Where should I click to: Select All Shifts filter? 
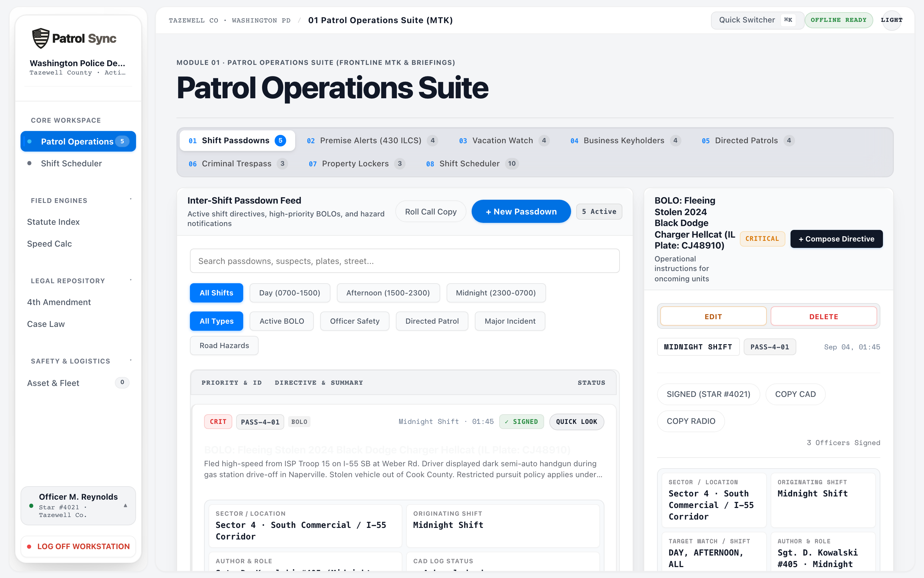pos(216,293)
